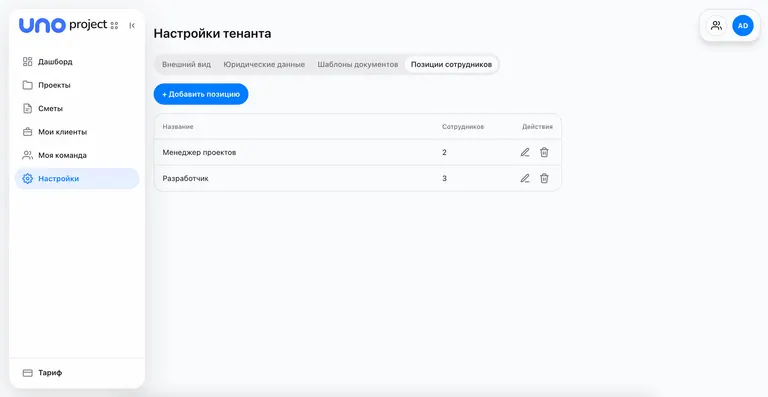Click the Название column header

coord(178,127)
